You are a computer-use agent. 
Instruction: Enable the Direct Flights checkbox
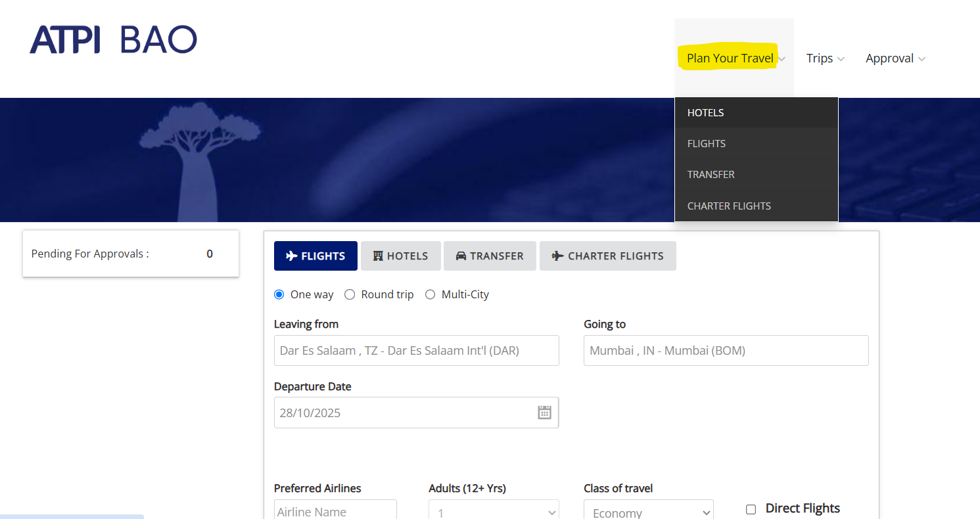[751, 508]
